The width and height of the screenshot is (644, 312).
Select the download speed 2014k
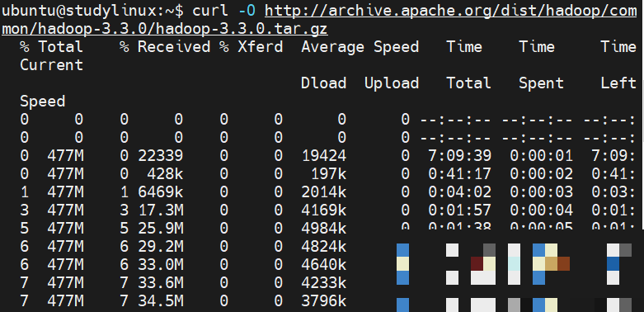[324, 192]
